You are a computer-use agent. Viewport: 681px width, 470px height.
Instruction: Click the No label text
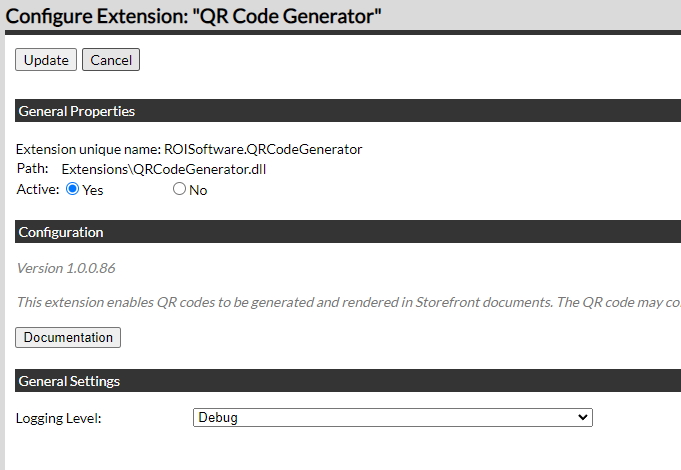click(198, 190)
